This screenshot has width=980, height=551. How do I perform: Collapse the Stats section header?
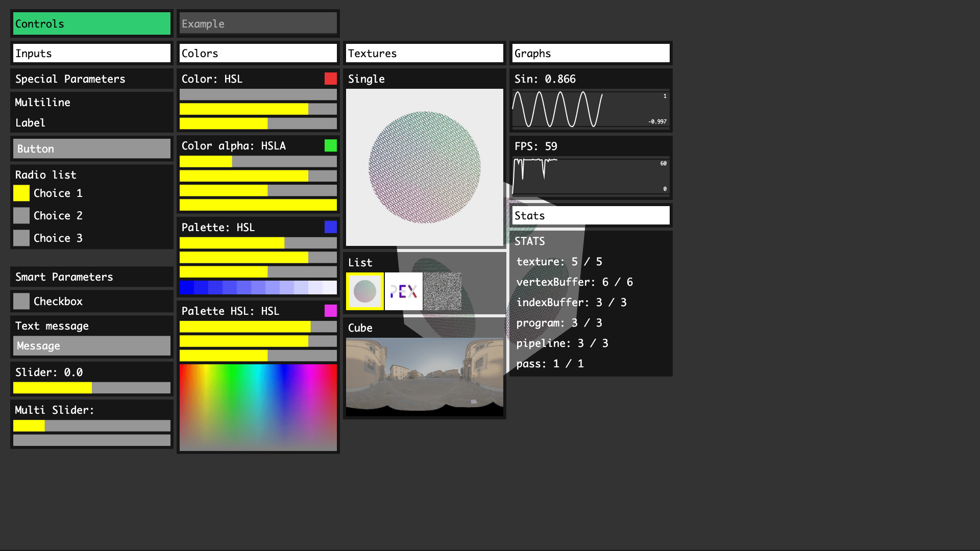point(591,215)
